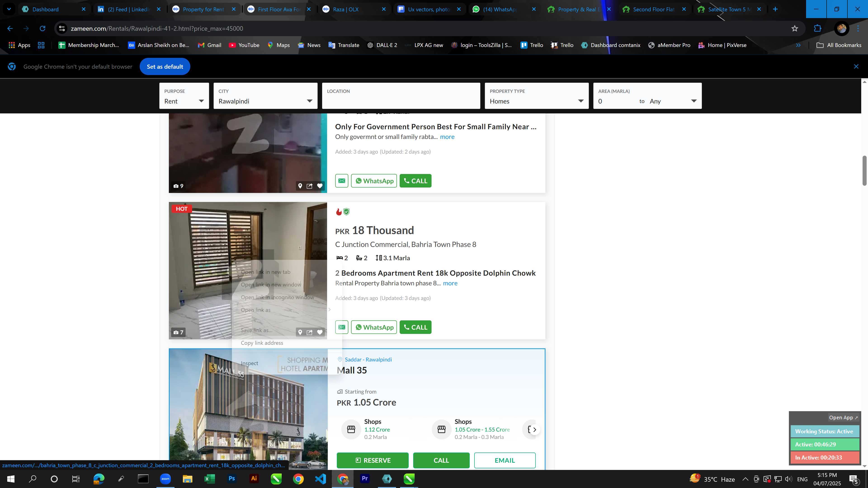Open All Bookmarks folder
The height and width of the screenshot is (488, 868).
pyautogui.click(x=839, y=45)
